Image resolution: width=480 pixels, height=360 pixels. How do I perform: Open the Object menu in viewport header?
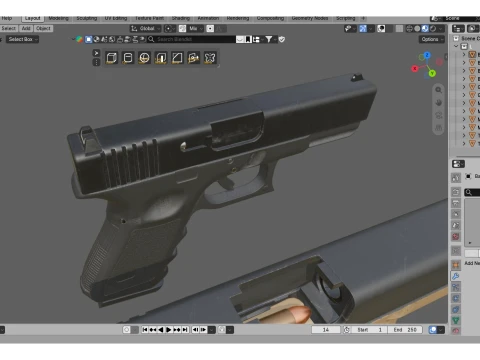click(43, 28)
